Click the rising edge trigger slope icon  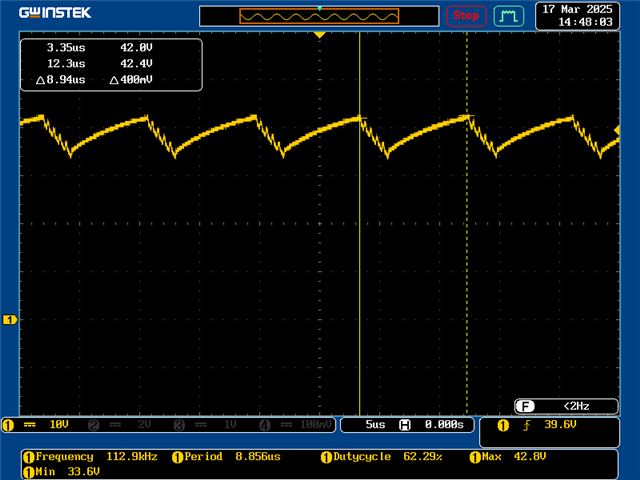point(527,426)
